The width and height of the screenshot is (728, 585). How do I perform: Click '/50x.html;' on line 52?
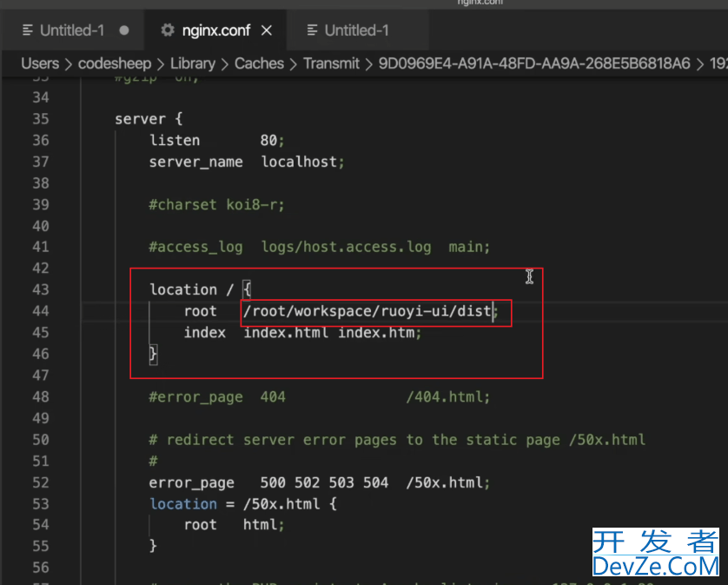click(448, 482)
